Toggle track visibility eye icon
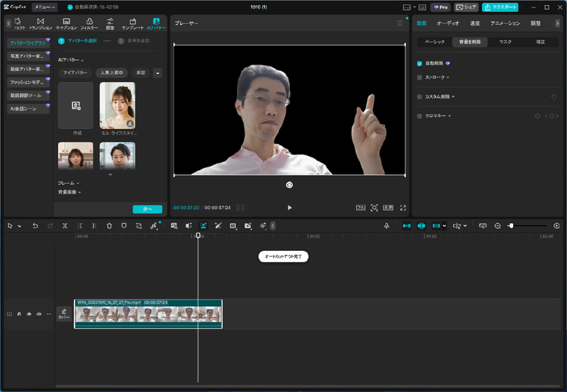567x392 pixels. click(29, 313)
